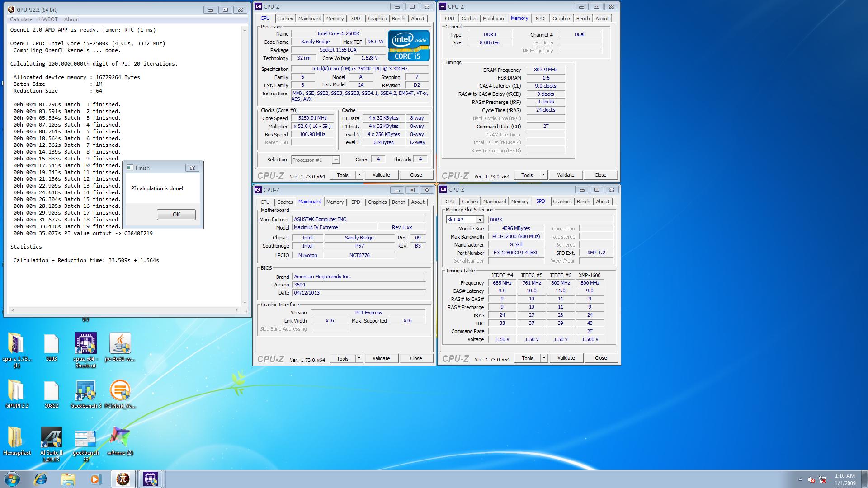Open the HWBOT menu in GPUPI
This screenshot has width=868, height=488.
(48, 19)
